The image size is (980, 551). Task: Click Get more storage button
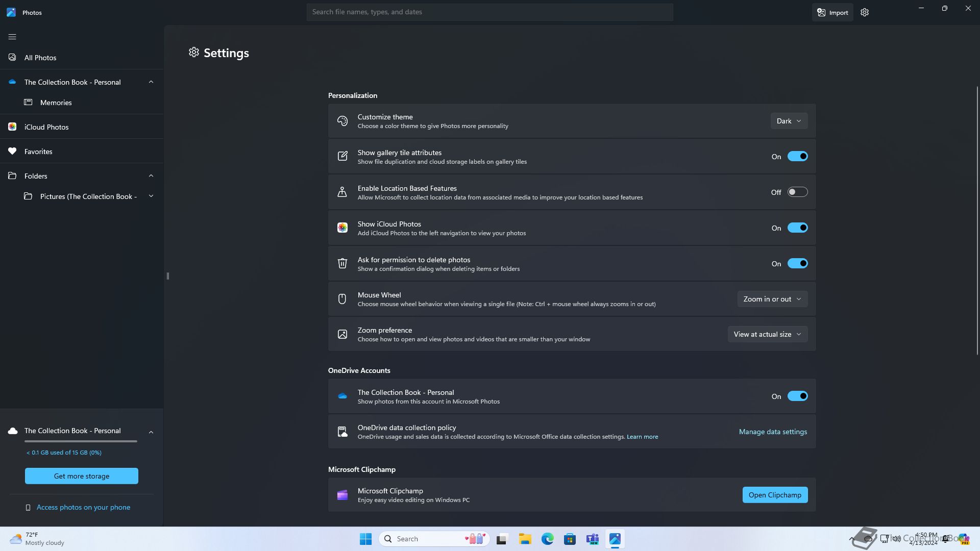[x=82, y=476]
